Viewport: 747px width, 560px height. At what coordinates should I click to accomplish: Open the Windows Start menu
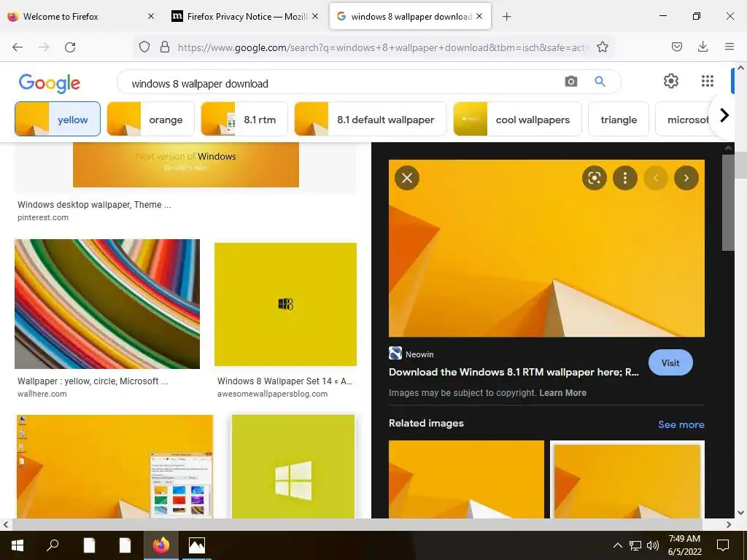pyautogui.click(x=18, y=545)
